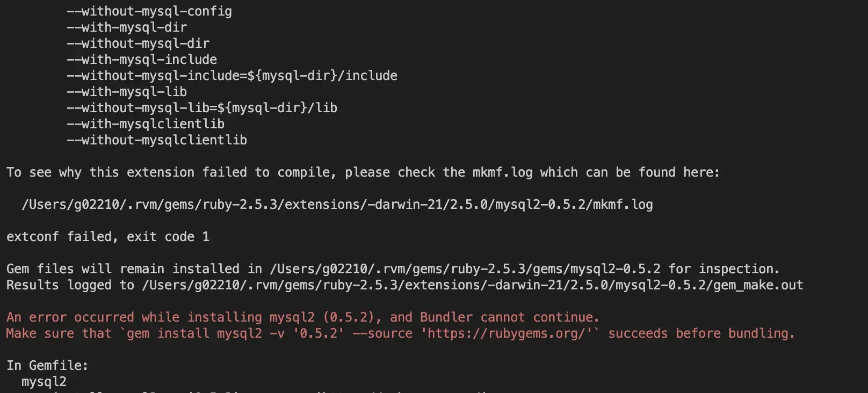
Task: Open the gem_make.out results log path
Action: tap(473, 285)
